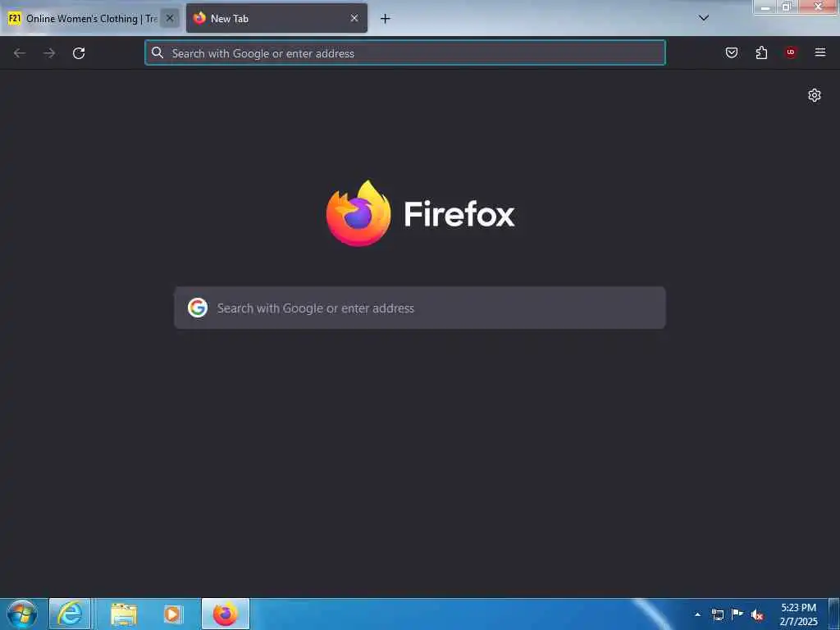Open the clock showing 5:23 PM
The width and height of the screenshot is (840, 630).
[x=798, y=614]
